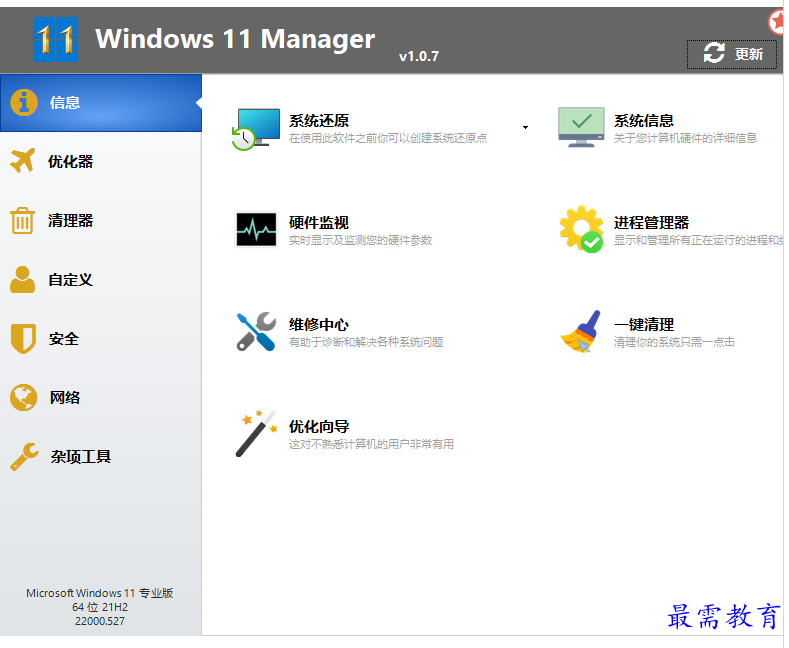Click the 维修中心 title text
This screenshot has height=648, width=789.
click(x=319, y=325)
